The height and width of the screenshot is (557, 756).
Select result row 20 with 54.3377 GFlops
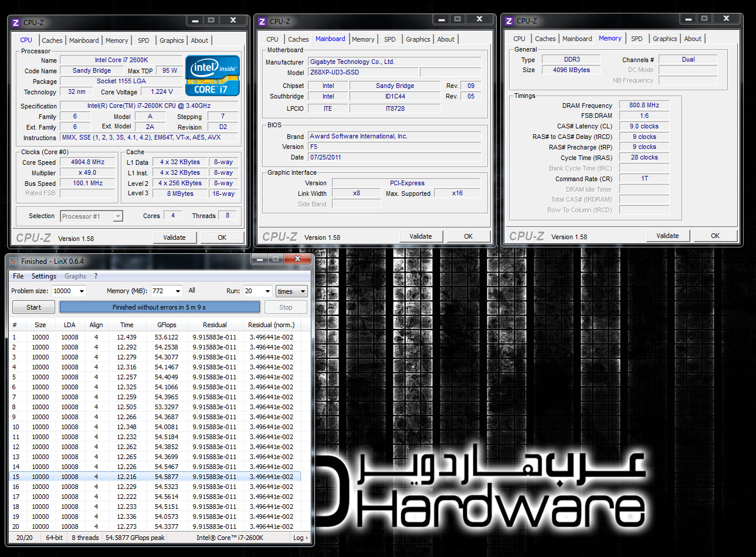[x=155, y=527]
